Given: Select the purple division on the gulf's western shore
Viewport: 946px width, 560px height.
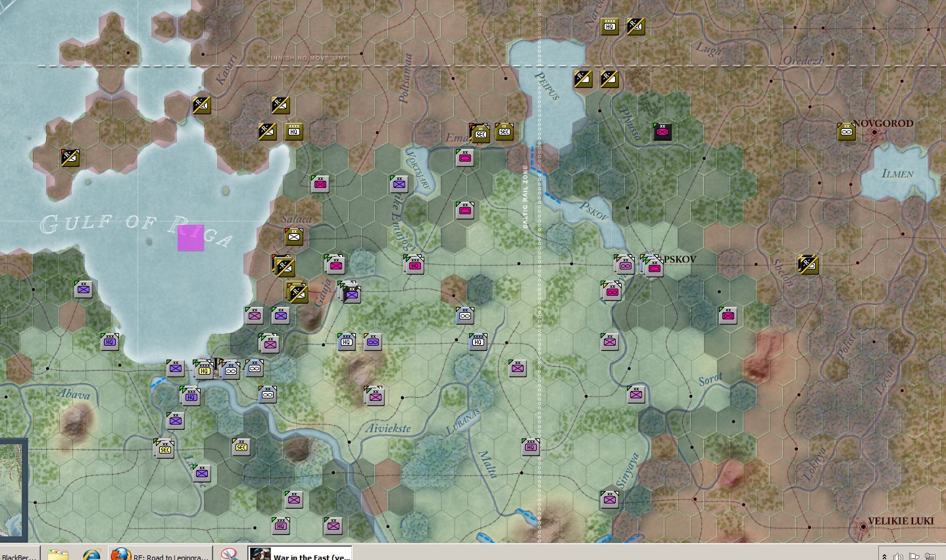Looking at the screenshot, I should (84, 289).
